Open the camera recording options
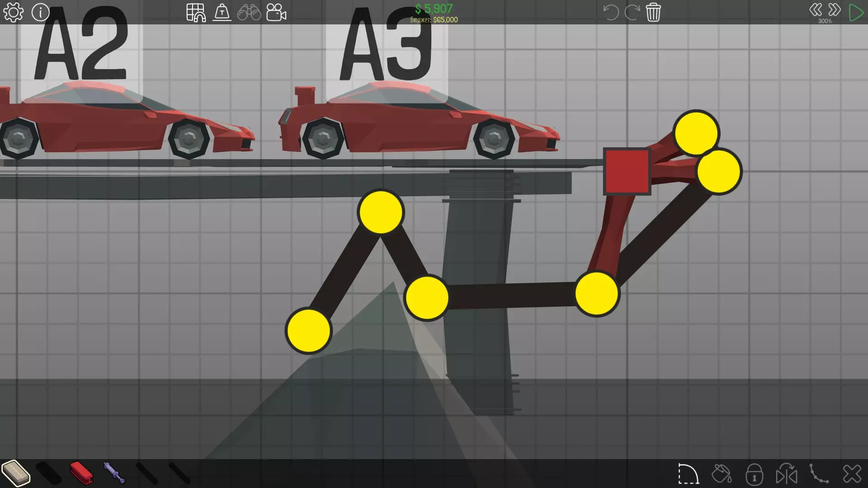 tap(276, 13)
